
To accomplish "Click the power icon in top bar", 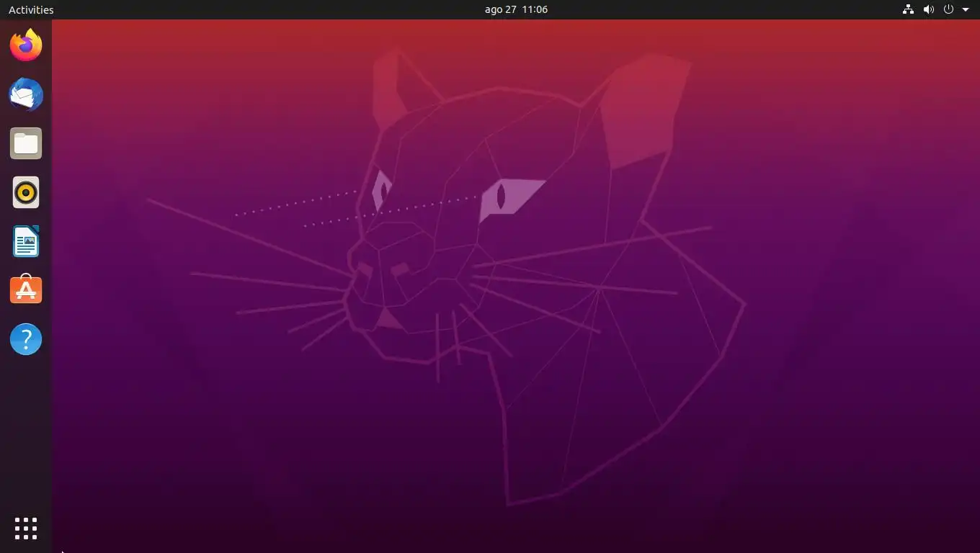I will click(948, 9).
